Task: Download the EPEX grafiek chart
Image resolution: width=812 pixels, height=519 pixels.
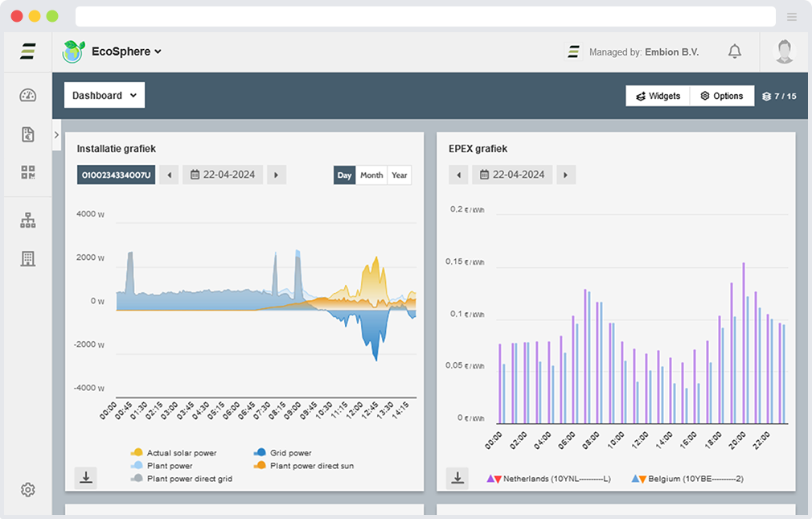Action: (x=457, y=478)
